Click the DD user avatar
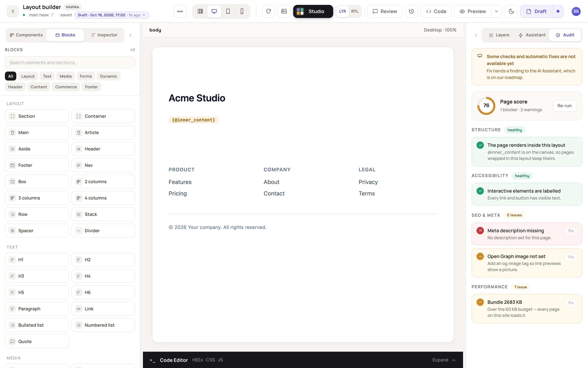The width and height of the screenshot is (588, 368). 576,11
